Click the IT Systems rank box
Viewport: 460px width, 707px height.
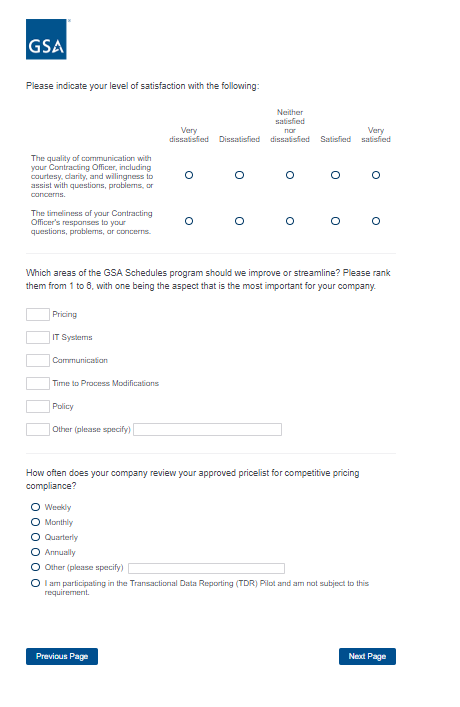pos(37,337)
